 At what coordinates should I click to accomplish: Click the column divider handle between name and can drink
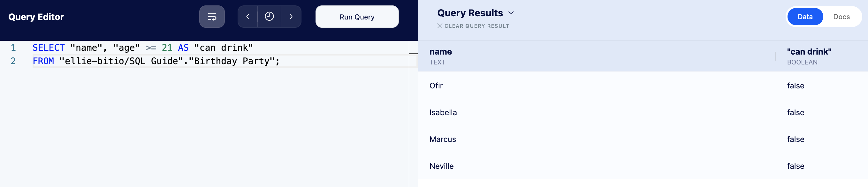[x=775, y=56]
